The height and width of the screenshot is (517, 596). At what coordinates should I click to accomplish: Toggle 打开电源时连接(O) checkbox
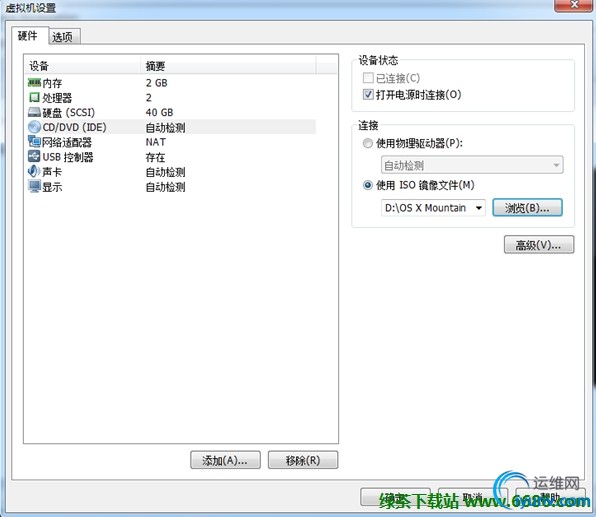point(368,94)
